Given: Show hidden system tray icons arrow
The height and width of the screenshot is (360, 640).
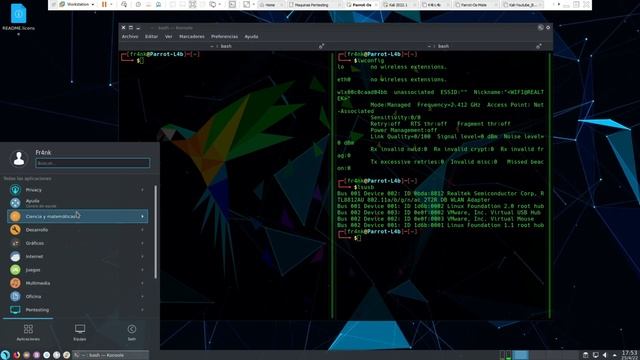Looking at the screenshot, I should (x=615, y=355).
